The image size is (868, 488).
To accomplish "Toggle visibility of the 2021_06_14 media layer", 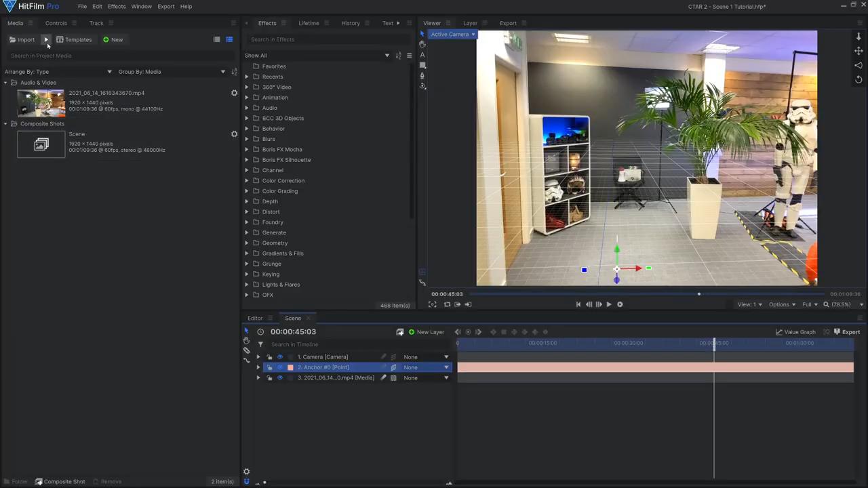I will pos(279,378).
